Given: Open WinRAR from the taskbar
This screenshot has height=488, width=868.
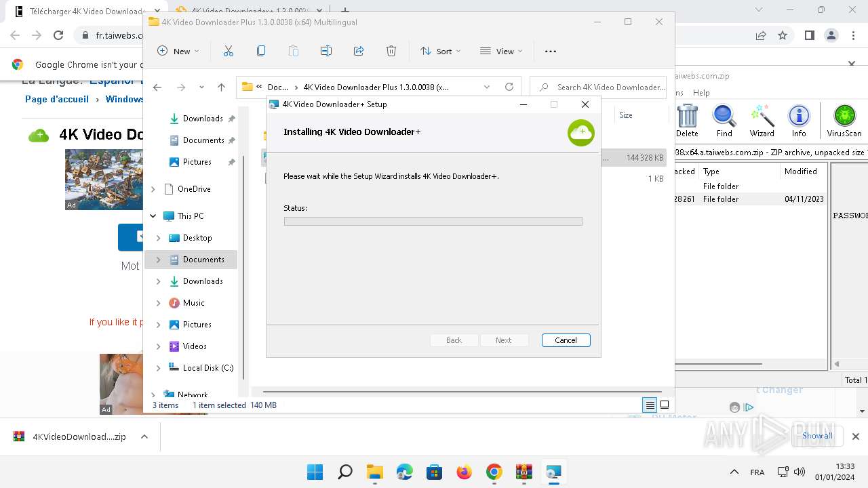Looking at the screenshot, I should pos(524,472).
